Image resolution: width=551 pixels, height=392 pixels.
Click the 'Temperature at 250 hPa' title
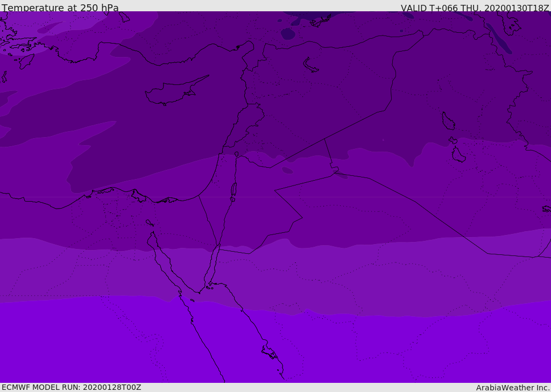click(60, 8)
